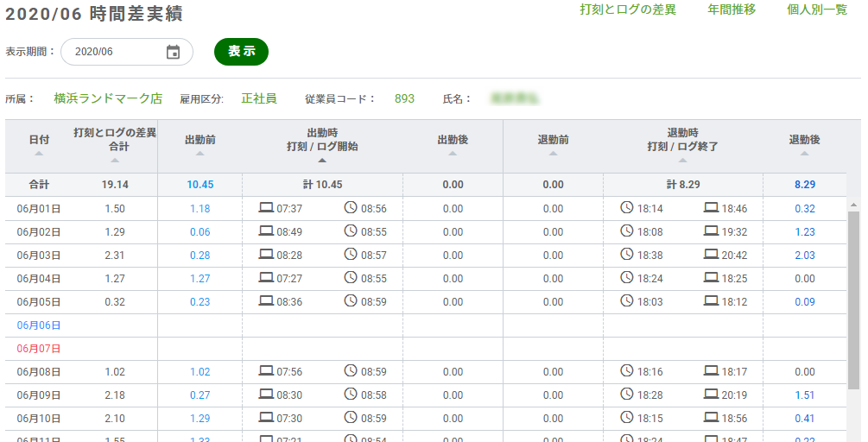
Task: Sort by 出勤前 column arrow
Action: (200, 154)
